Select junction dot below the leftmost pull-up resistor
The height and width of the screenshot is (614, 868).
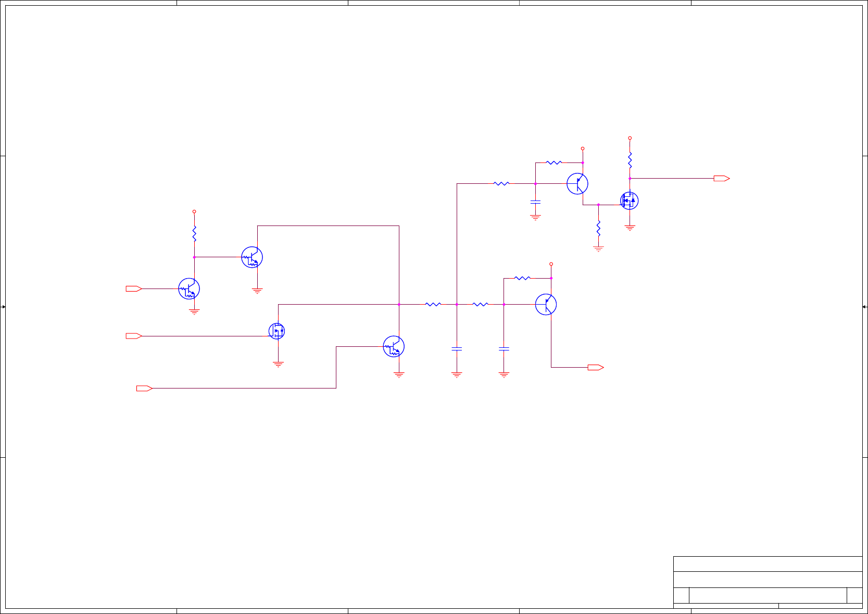(x=194, y=257)
